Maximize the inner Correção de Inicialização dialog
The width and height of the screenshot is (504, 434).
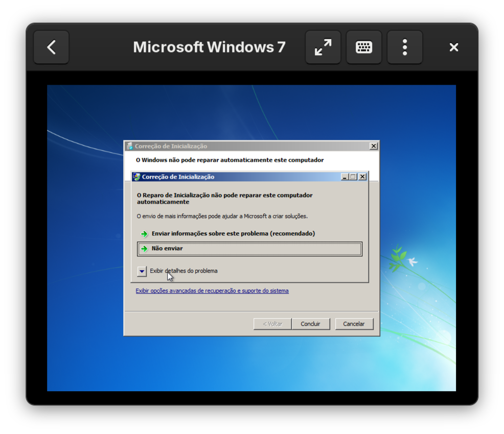click(353, 177)
